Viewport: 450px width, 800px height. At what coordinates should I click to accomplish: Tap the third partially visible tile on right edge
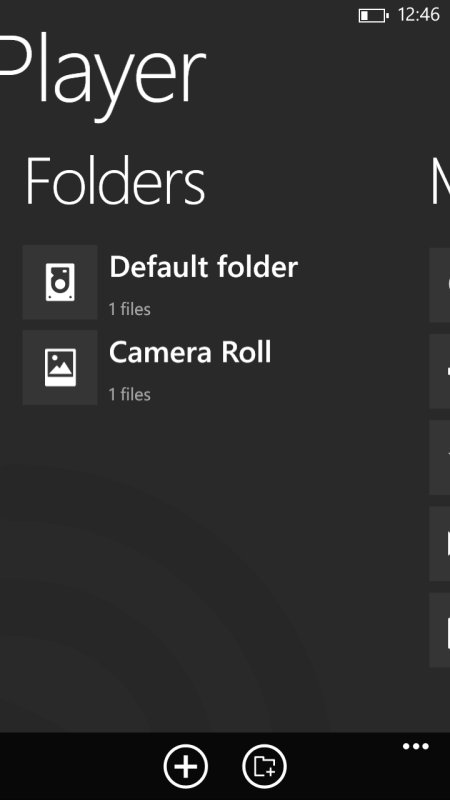pyautogui.click(x=440, y=458)
